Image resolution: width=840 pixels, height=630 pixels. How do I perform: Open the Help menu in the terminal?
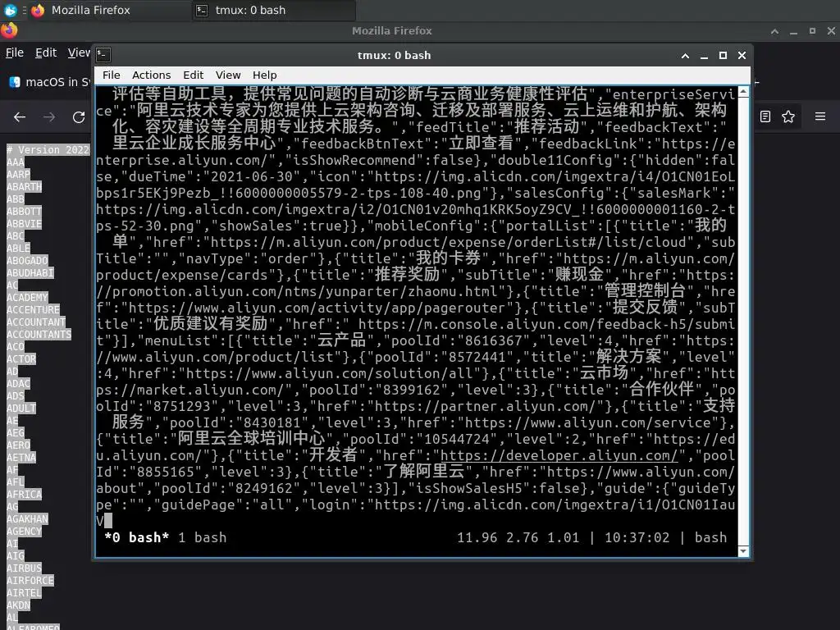pos(265,75)
